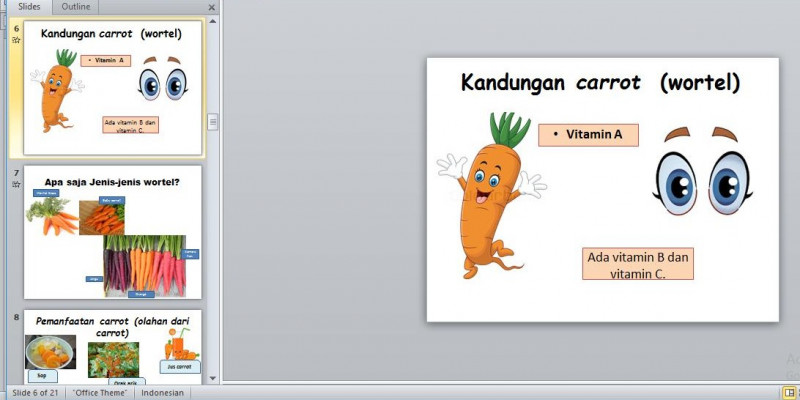The height and width of the screenshot is (400, 800).
Task: Click the Slide 6 of 21 status indicator
Action: [36, 393]
